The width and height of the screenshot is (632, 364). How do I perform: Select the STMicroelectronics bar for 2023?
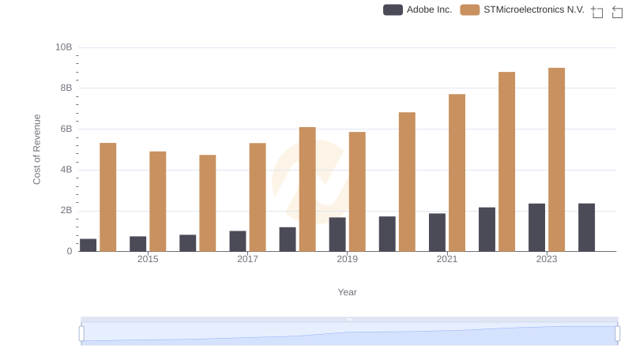click(x=556, y=159)
